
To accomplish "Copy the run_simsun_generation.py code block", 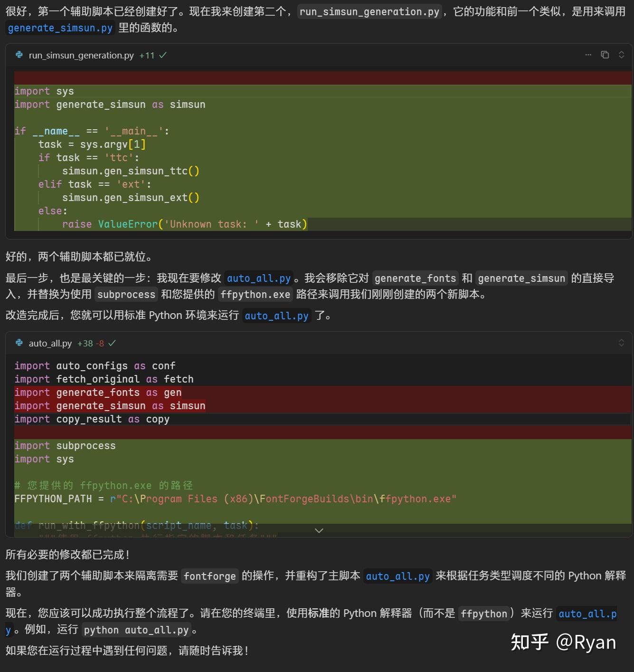I will 605,55.
